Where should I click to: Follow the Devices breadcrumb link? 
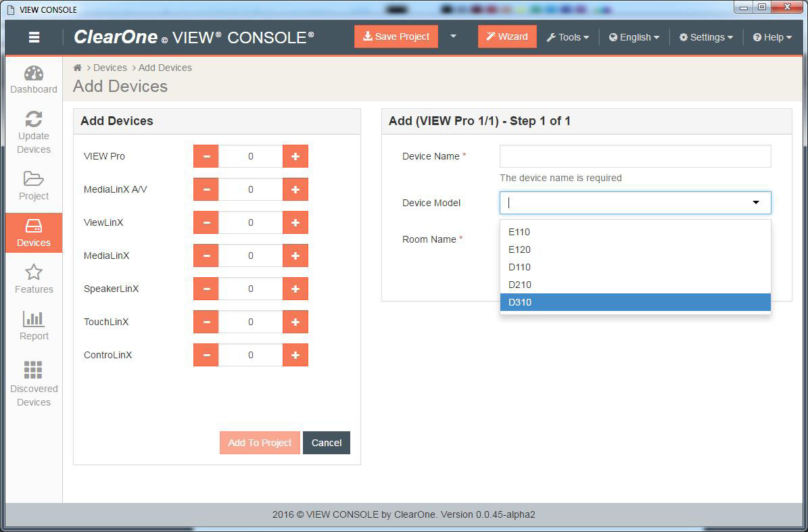pos(110,68)
